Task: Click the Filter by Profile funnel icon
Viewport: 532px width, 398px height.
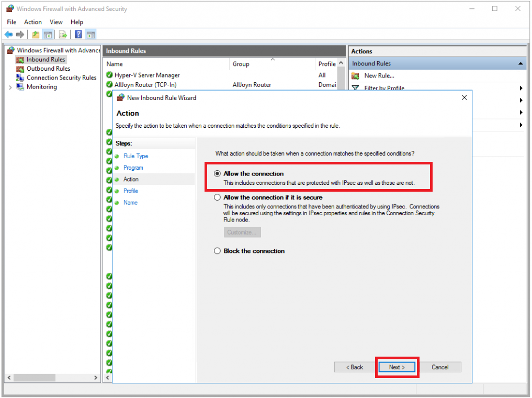Action: pyautogui.click(x=355, y=87)
